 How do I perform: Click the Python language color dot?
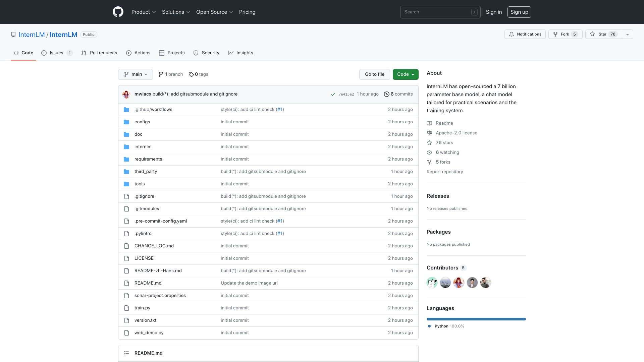pos(429,326)
